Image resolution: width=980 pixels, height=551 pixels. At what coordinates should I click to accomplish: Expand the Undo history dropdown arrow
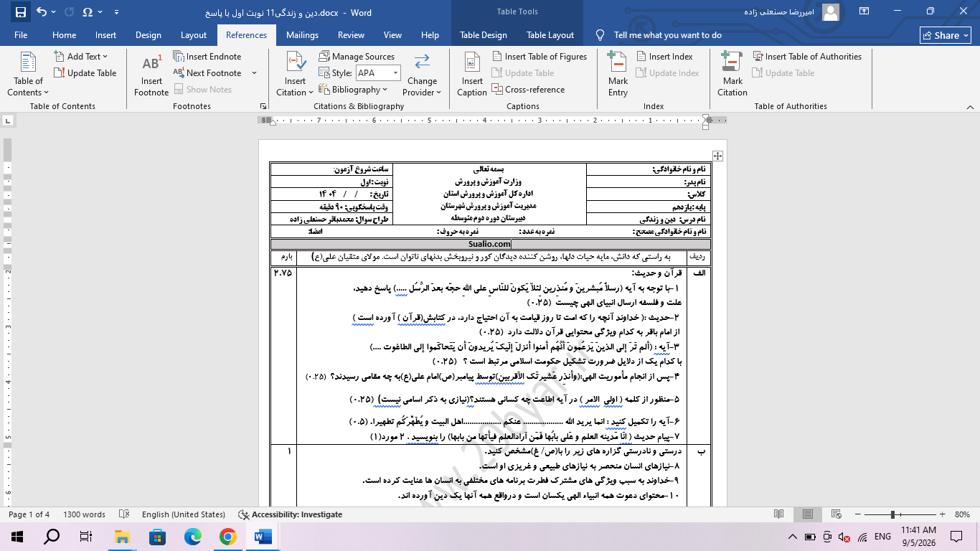pyautogui.click(x=55, y=12)
